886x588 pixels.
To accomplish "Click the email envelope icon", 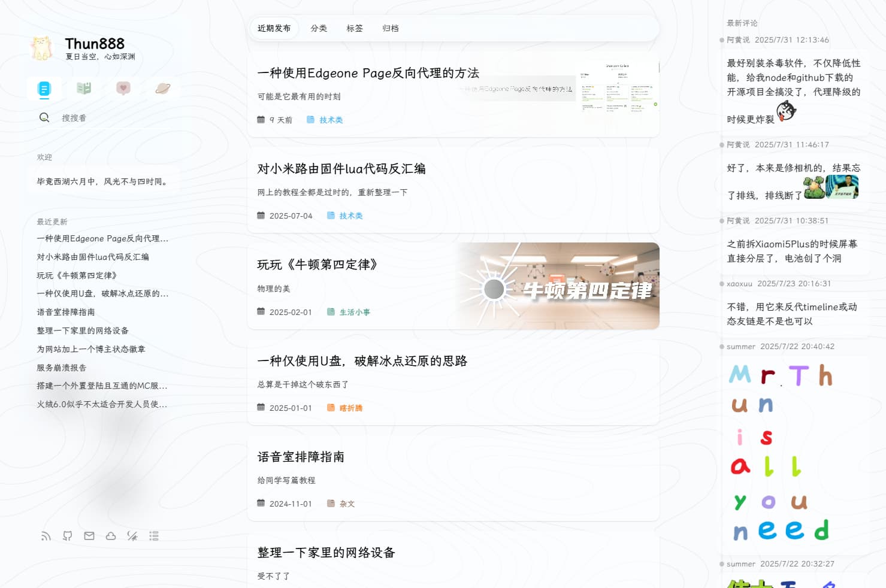I will (x=89, y=536).
